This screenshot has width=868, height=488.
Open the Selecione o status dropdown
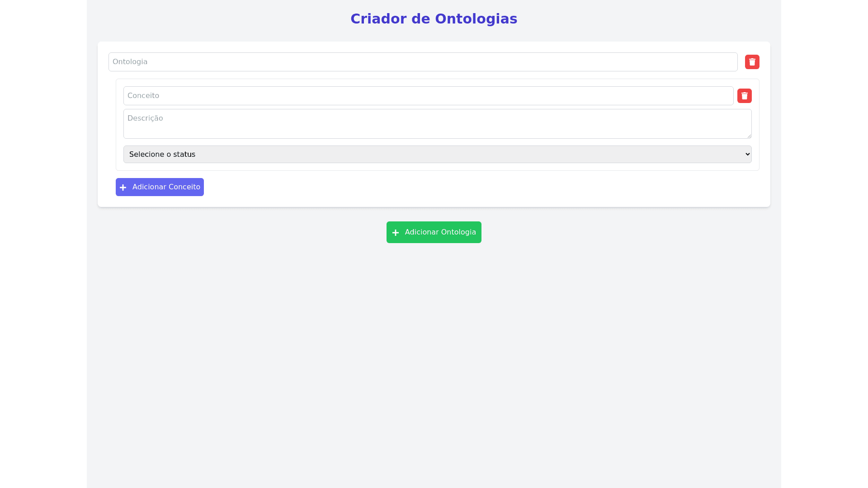434,154
